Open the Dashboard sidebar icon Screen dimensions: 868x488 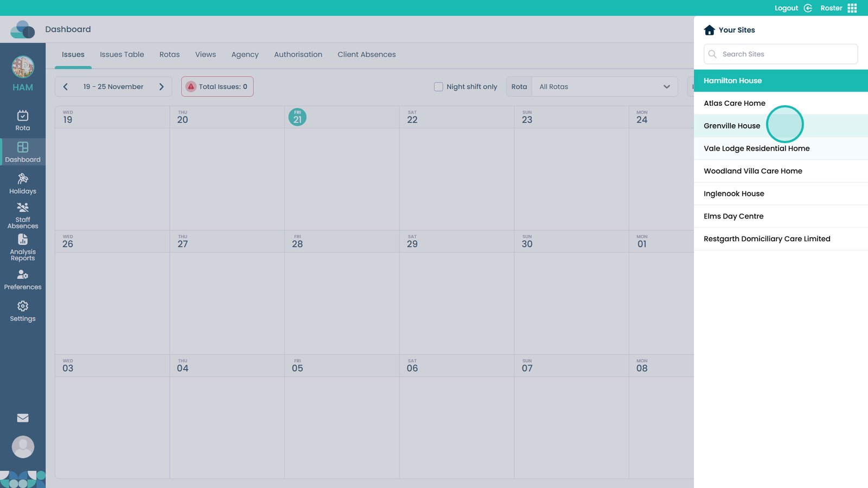click(x=23, y=147)
